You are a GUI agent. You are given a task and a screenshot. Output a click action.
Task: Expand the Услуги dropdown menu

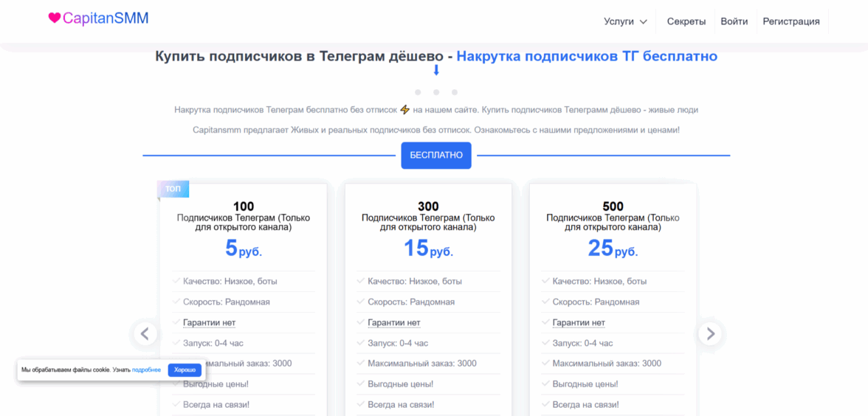(619, 21)
